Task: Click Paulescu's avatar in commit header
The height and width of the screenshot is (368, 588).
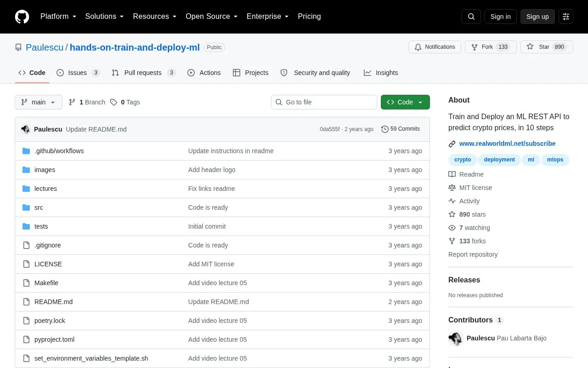Action: pyautogui.click(x=26, y=129)
